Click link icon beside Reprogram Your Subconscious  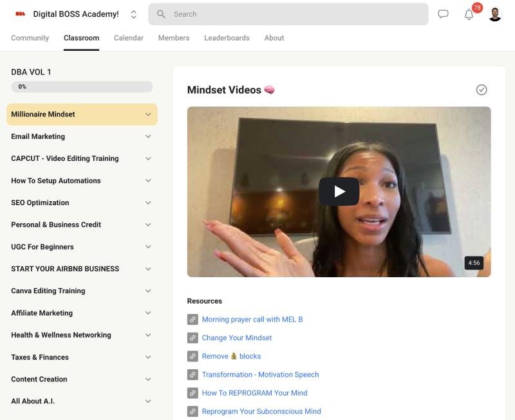(x=192, y=411)
